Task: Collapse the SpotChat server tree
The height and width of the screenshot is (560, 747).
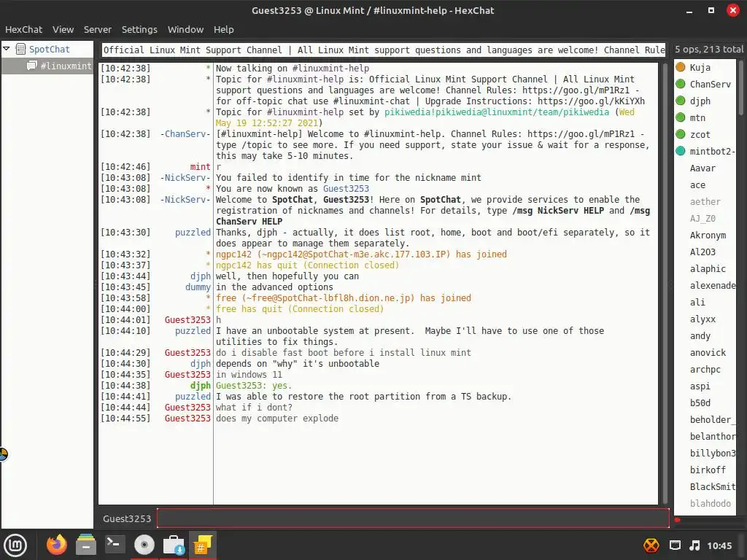Action: (6, 49)
